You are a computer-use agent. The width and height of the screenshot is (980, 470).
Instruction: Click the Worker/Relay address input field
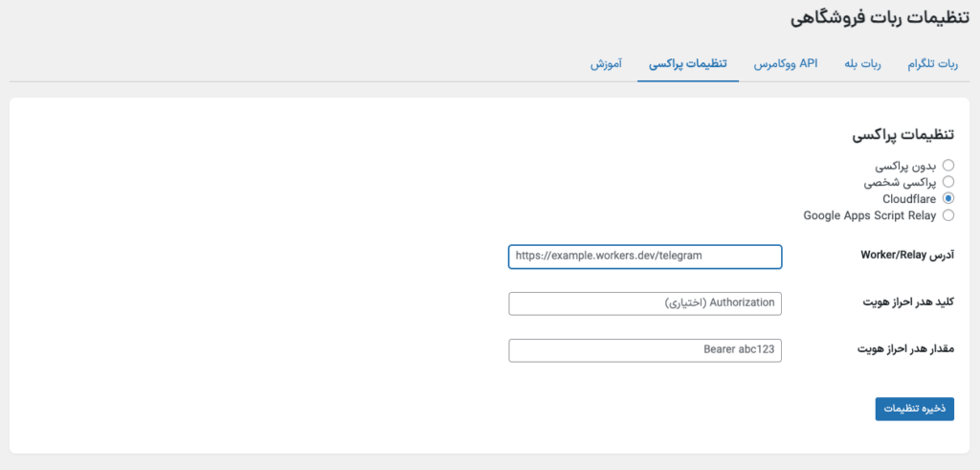[x=645, y=257]
